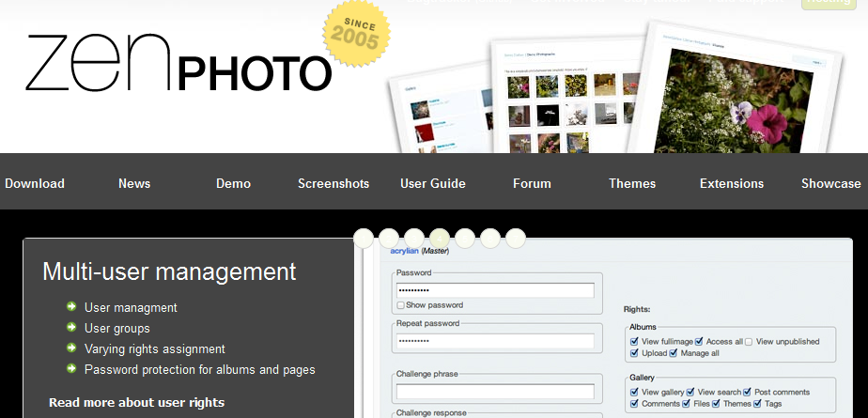Jump to slide 6 of the slideshow
The image size is (868, 418).
490,239
